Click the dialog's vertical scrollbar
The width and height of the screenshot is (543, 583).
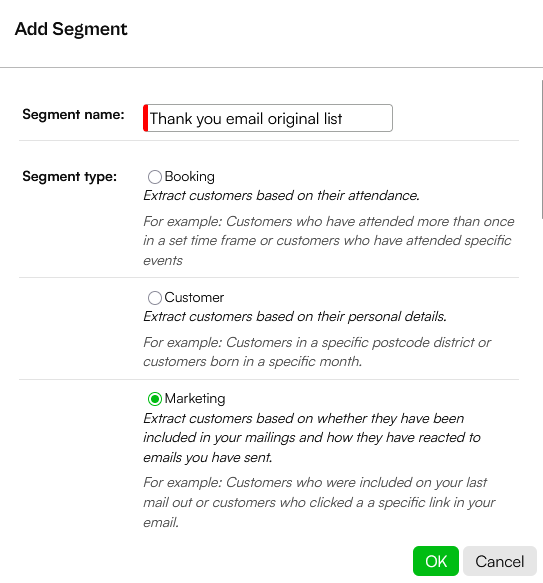click(x=542, y=149)
